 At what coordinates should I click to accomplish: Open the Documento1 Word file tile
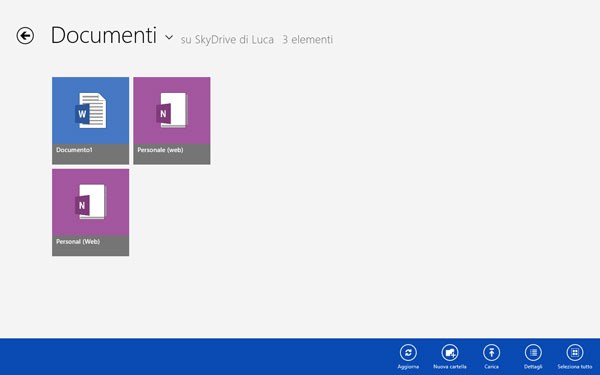[x=91, y=121]
